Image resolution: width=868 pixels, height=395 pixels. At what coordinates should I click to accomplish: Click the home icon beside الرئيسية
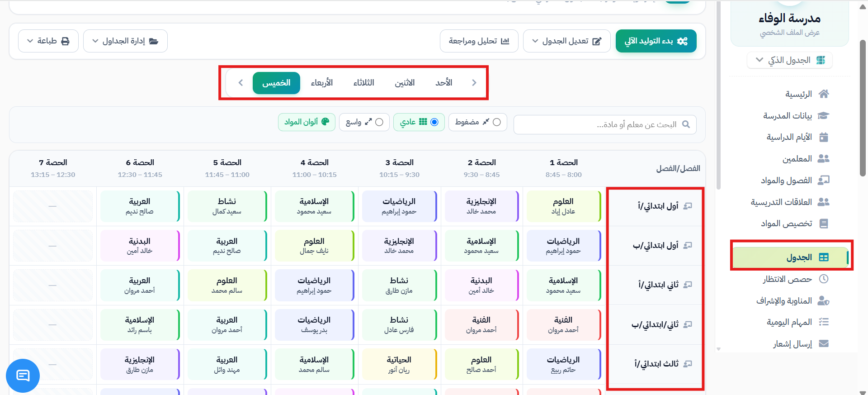[x=824, y=94]
